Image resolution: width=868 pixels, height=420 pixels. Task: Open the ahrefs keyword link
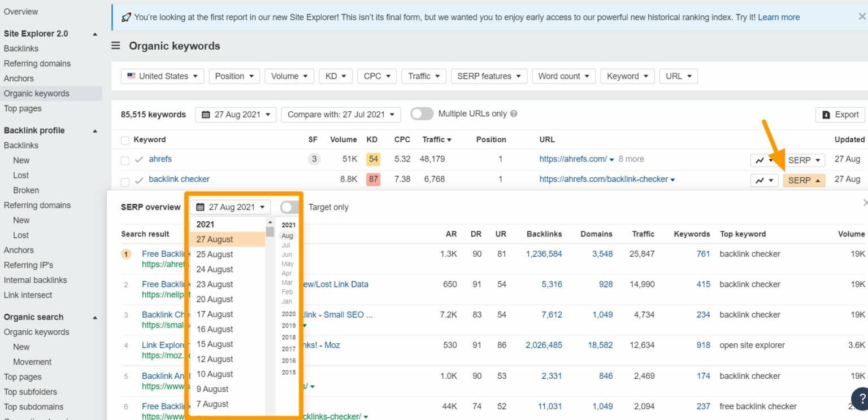point(160,159)
